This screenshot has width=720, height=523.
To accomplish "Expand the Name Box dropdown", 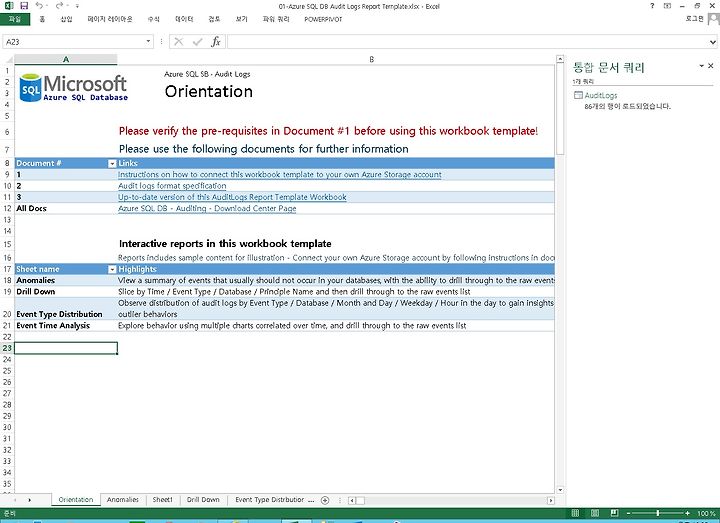I will coord(148,41).
